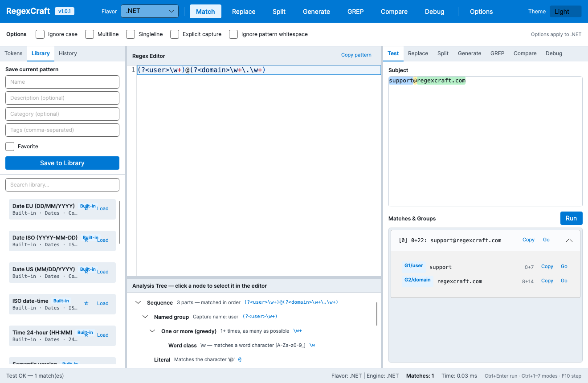The height and width of the screenshot is (383, 588).
Task: Go to G1/user group location
Action: (564, 266)
